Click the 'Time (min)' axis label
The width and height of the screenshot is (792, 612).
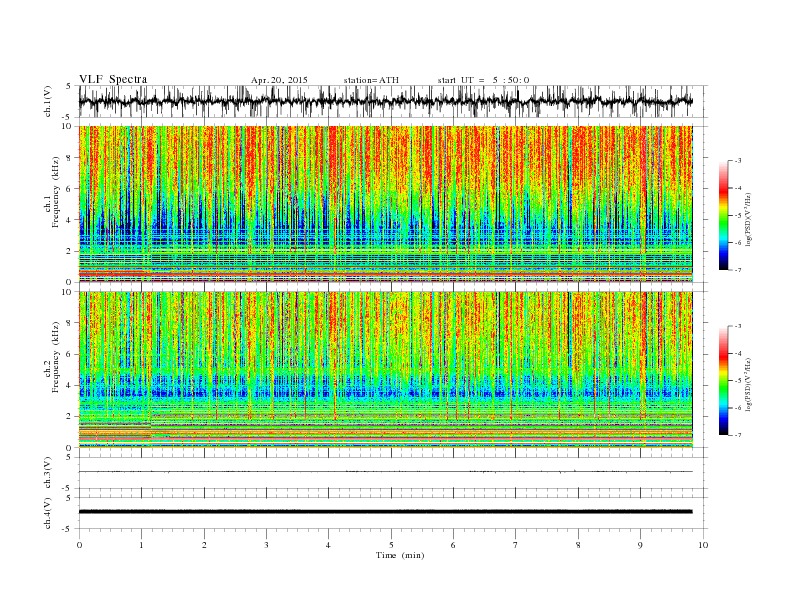coord(400,555)
